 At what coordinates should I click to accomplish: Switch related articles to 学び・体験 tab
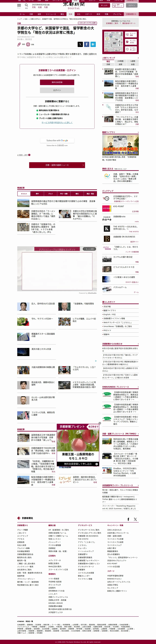tap(64, 193)
